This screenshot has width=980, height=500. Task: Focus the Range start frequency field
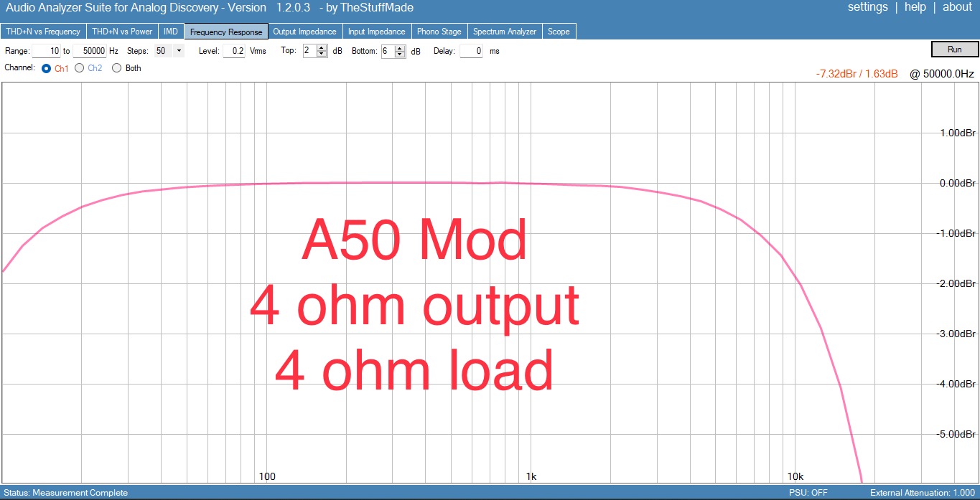(x=46, y=51)
